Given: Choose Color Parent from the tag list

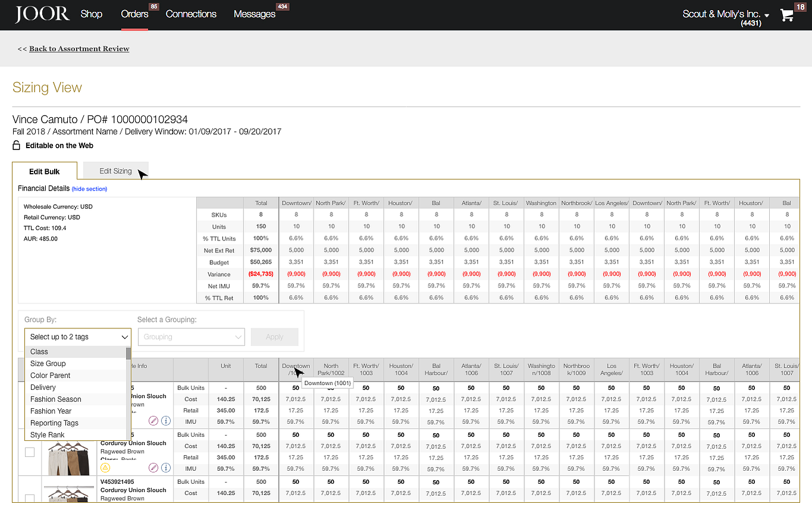Looking at the screenshot, I should click(76, 375).
